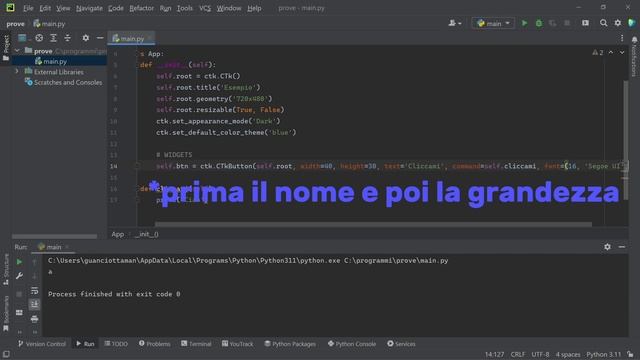Select Python 3.11 interpreter widget
Screen dimensions: 640x360
603,354
